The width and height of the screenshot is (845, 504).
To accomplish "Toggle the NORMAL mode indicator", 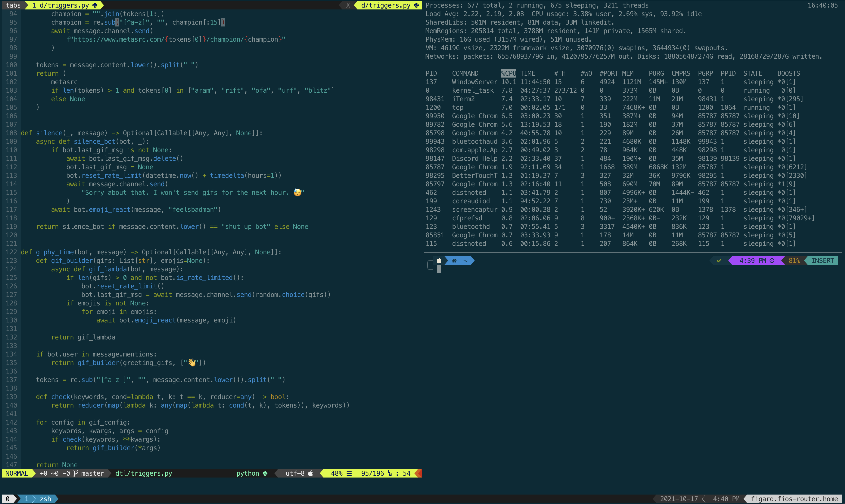I will (x=17, y=473).
